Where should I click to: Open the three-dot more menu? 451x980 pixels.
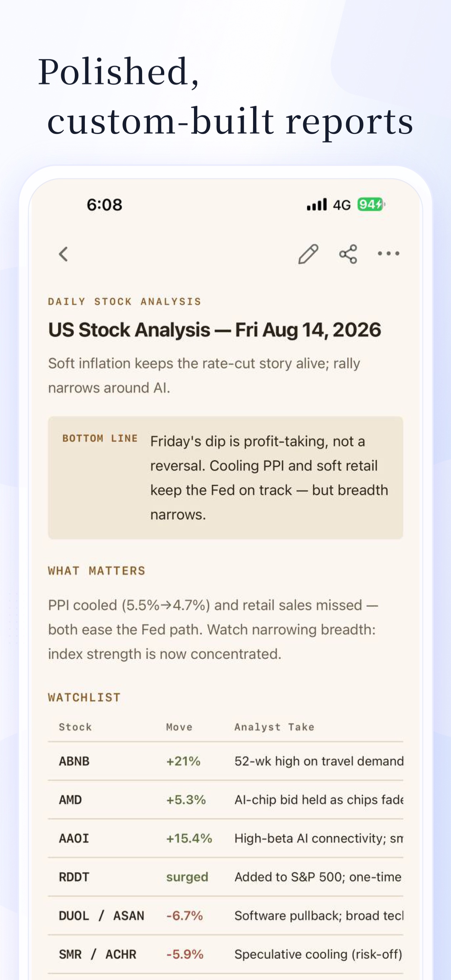(388, 253)
